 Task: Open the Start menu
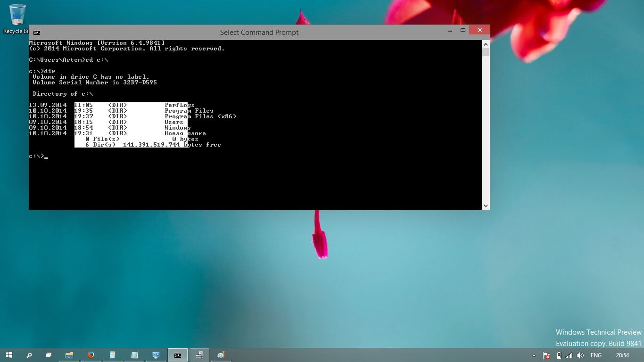9,355
